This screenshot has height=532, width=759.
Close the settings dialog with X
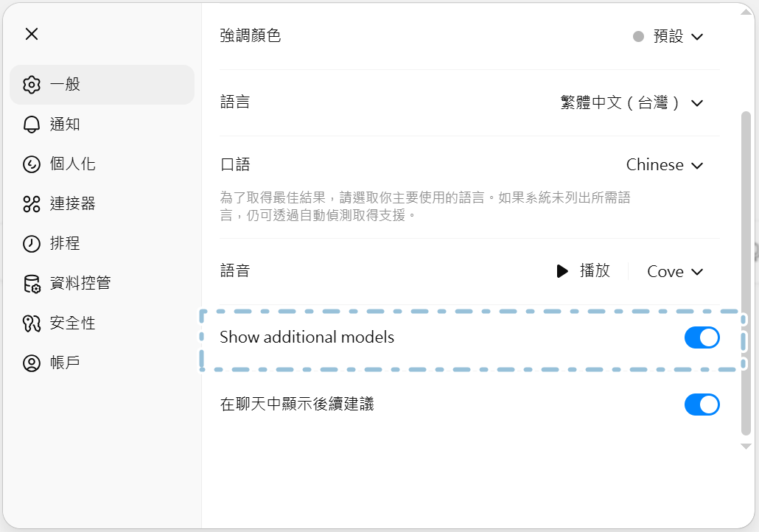(x=32, y=34)
